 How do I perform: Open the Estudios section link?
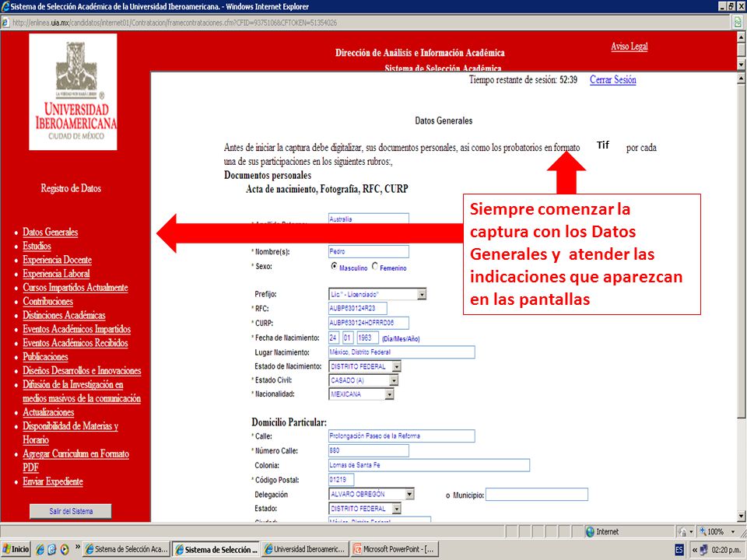(x=37, y=246)
